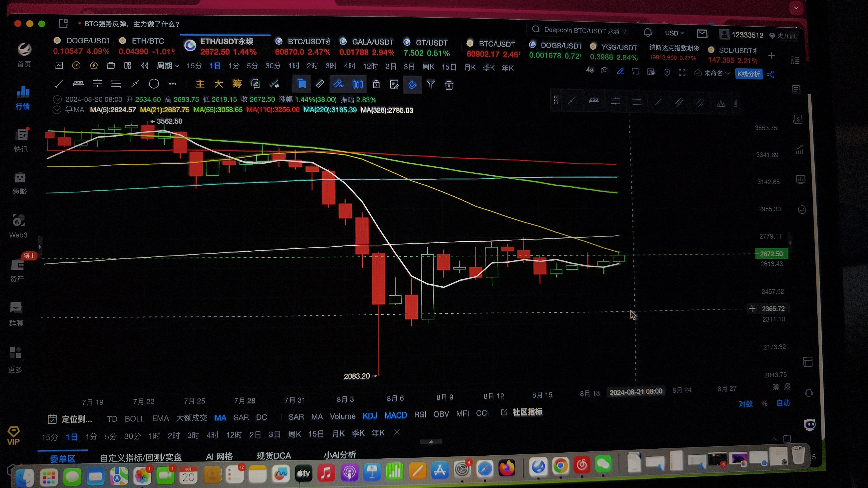Image resolution: width=868 pixels, height=488 pixels.
Task: Select the 周K timeframe in top row
Action: 428,67
